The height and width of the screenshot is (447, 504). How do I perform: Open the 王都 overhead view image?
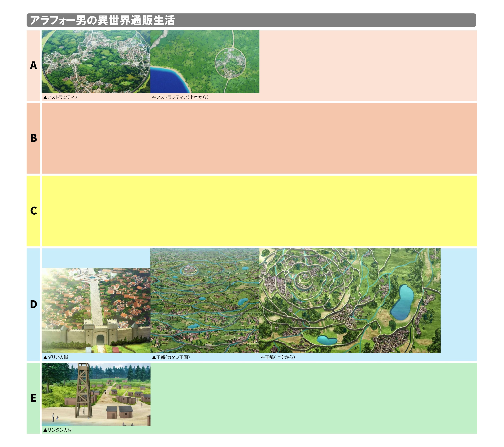pyautogui.click(x=350, y=300)
